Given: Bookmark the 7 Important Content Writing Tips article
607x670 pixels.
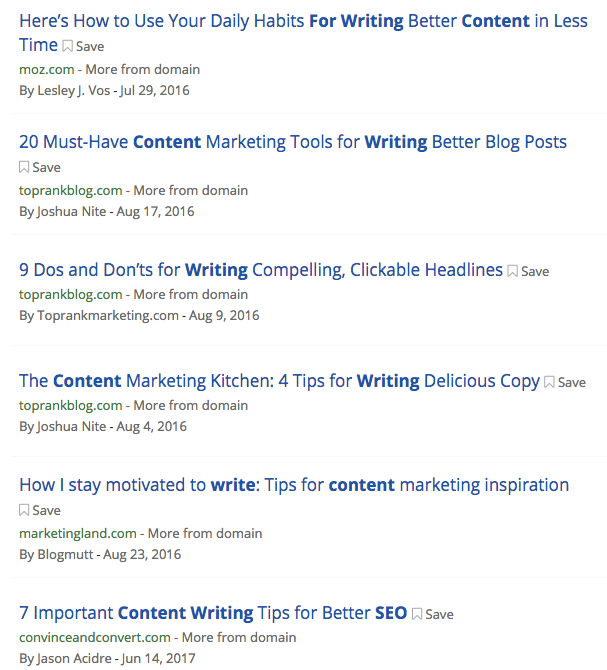Looking at the screenshot, I should (432, 614).
